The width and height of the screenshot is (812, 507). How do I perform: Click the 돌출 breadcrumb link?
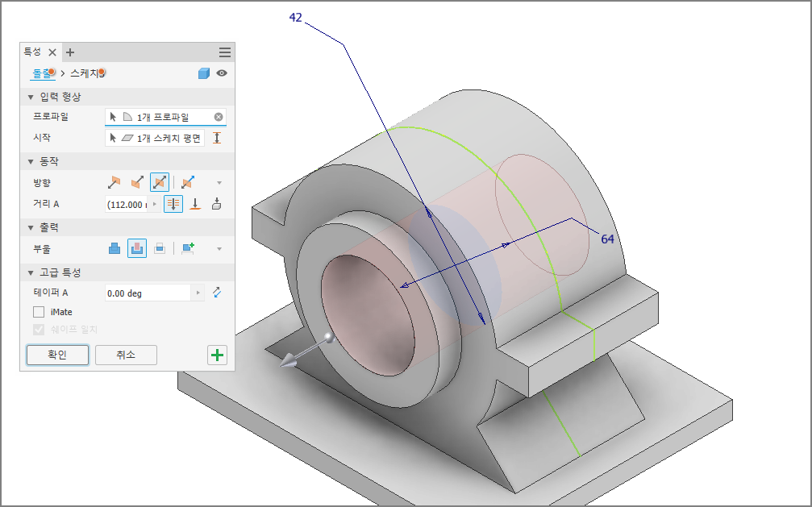coord(42,73)
